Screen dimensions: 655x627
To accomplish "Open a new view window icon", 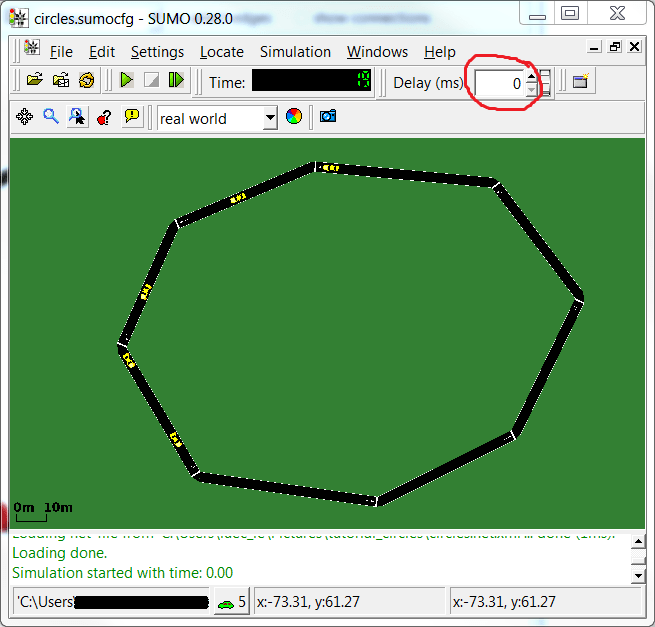I will tap(580, 81).
